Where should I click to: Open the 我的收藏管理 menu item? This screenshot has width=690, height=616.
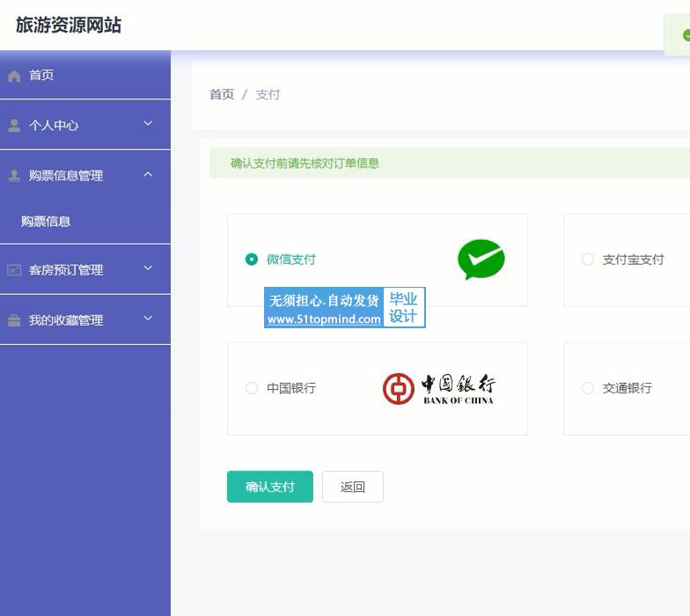[x=85, y=319]
